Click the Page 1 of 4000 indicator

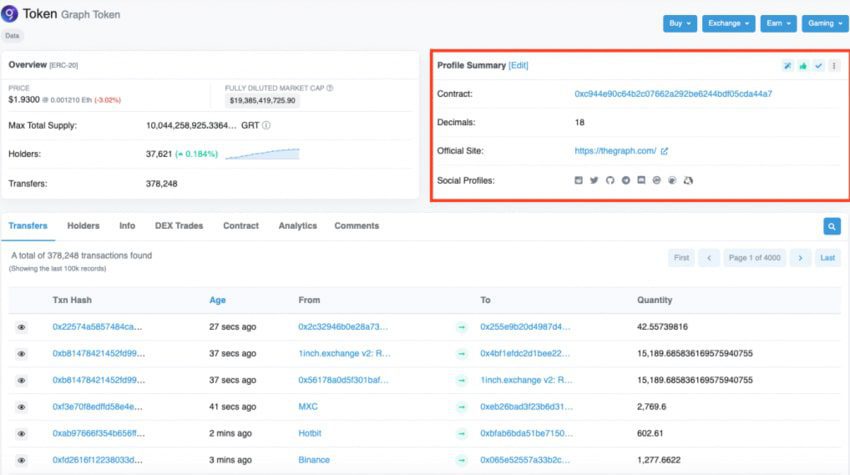click(755, 258)
